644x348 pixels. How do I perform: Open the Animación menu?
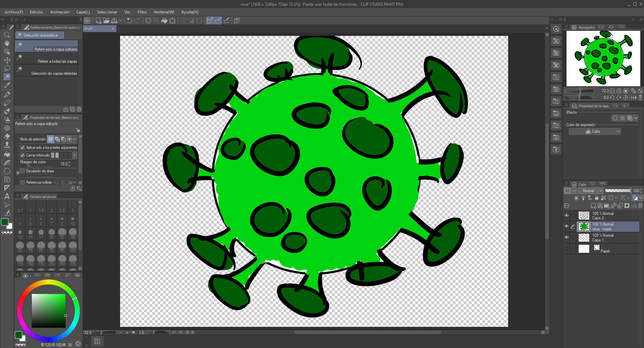click(x=60, y=12)
